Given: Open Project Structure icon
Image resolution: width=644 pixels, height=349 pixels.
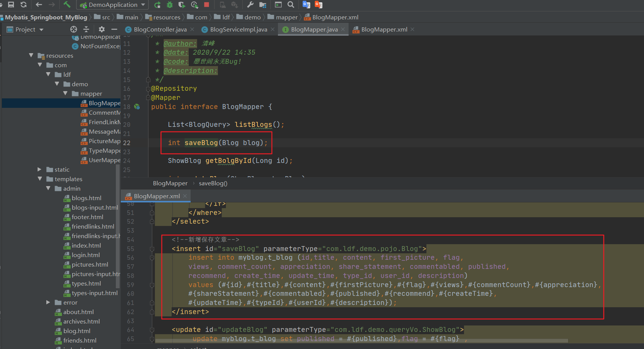Looking at the screenshot, I should point(263,5).
